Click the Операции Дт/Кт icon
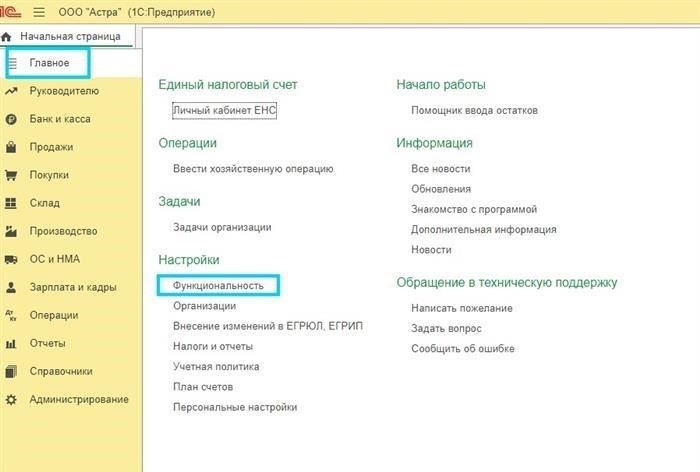The image size is (700, 472). 11,315
